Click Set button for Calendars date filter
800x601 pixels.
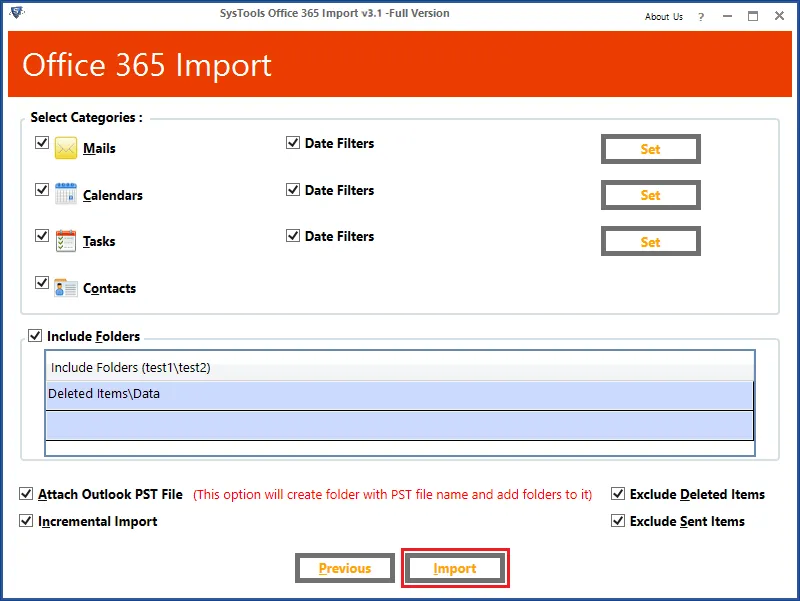point(651,195)
